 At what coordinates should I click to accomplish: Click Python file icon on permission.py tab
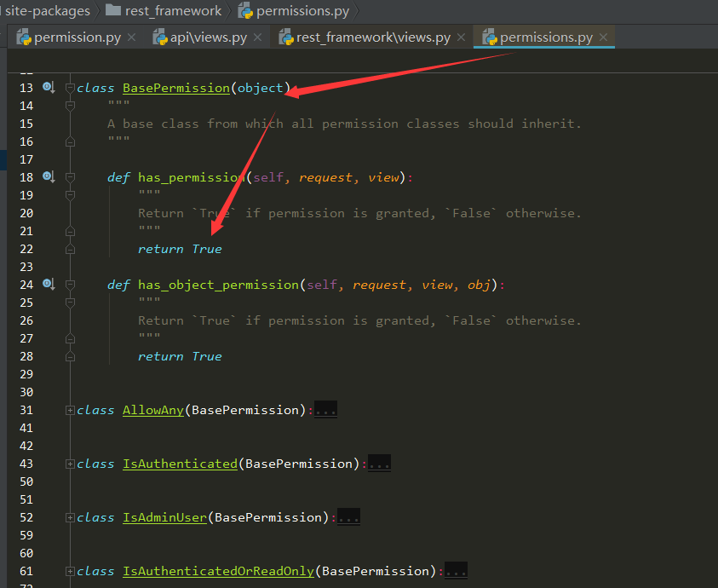[23, 37]
